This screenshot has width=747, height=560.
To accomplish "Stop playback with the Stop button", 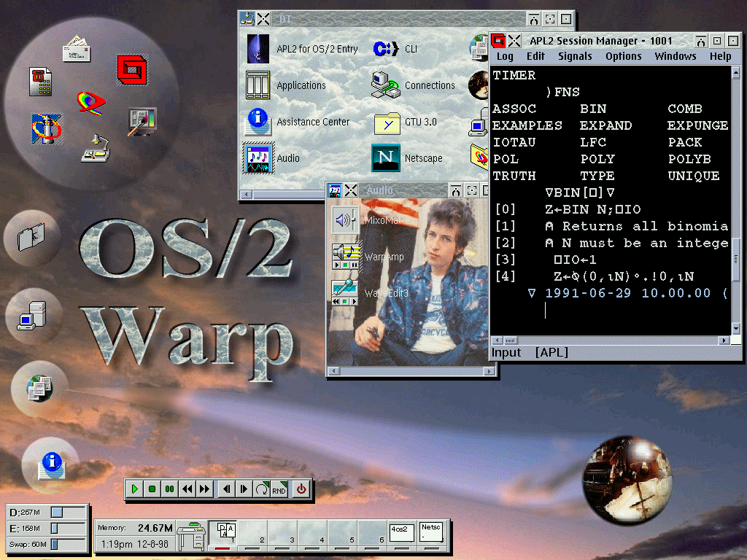I will 152,489.
